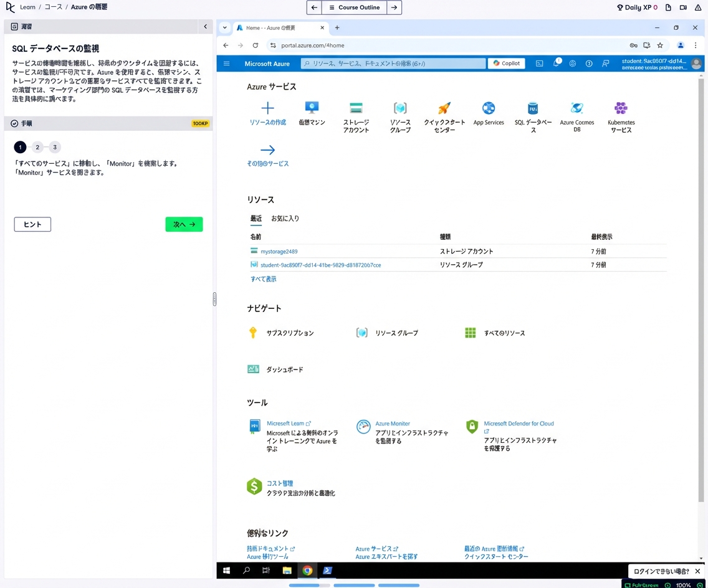
Task: Open the Resource Groups service icon
Action: point(400,108)
